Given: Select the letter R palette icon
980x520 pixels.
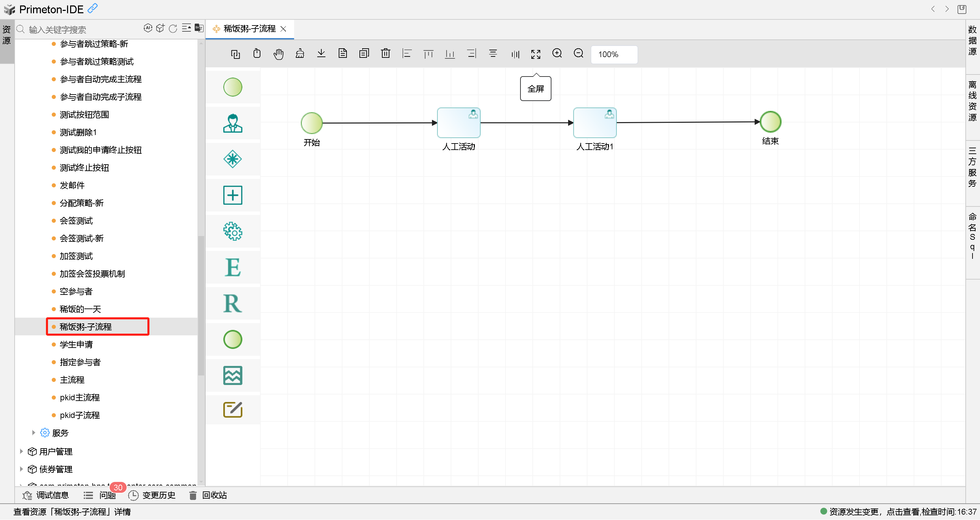Looking at the screenshot, I should [x=232, y=303].
